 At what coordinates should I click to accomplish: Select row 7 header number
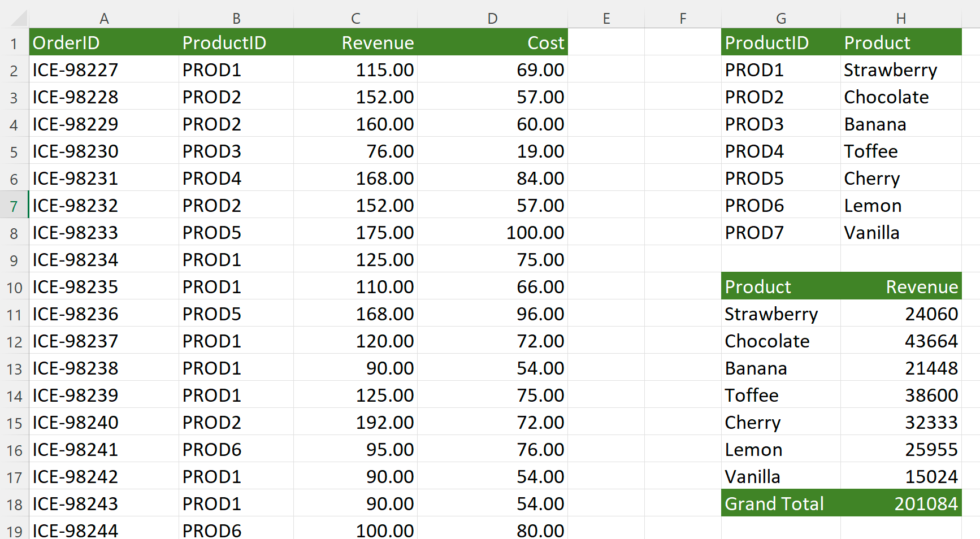[x=14, y=206]
